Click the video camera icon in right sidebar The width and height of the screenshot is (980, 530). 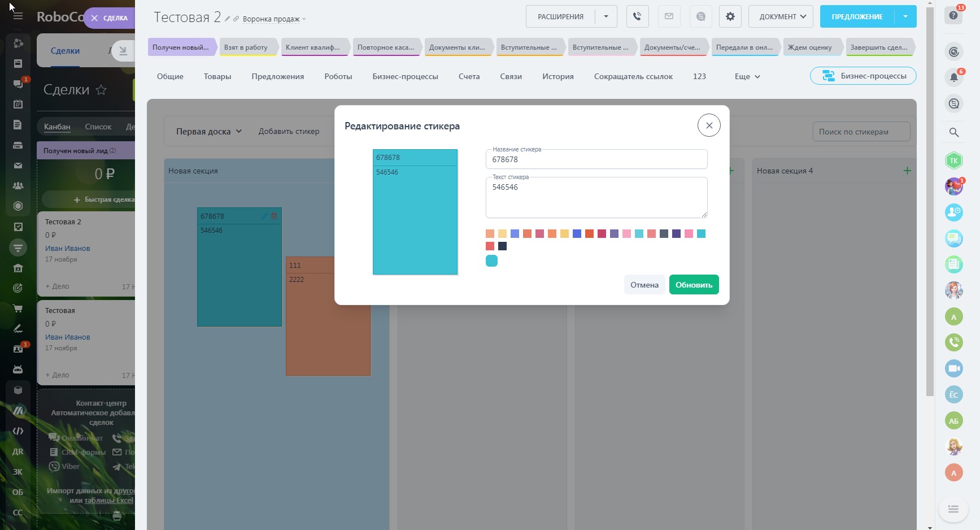(x=954, y=368)
